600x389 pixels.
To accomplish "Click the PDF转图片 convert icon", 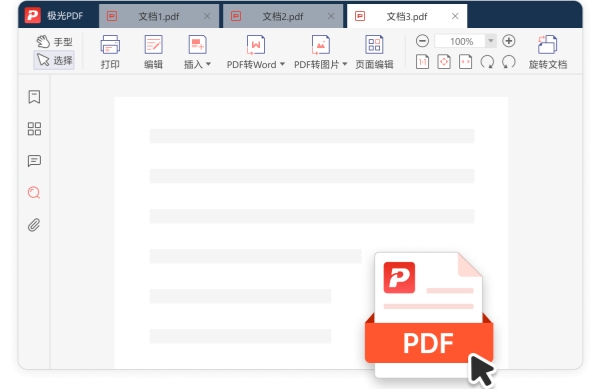I will (x=321, y=45).
